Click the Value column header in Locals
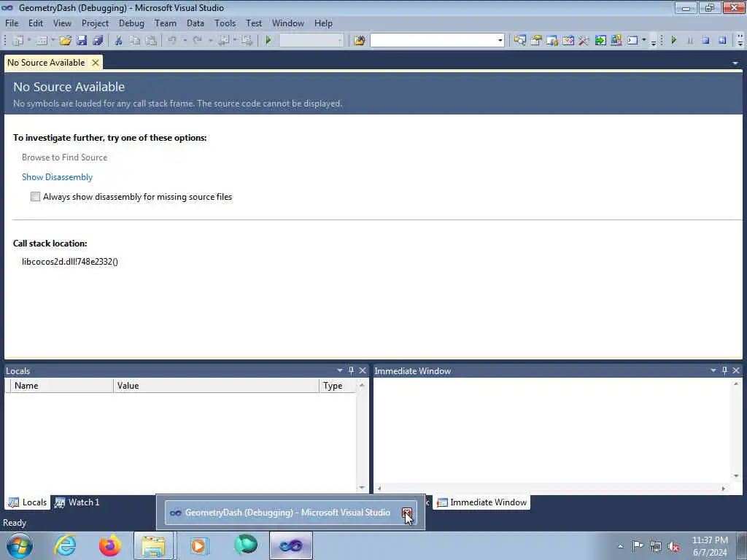The image size is (747, 560). click(x=216, y=386)
